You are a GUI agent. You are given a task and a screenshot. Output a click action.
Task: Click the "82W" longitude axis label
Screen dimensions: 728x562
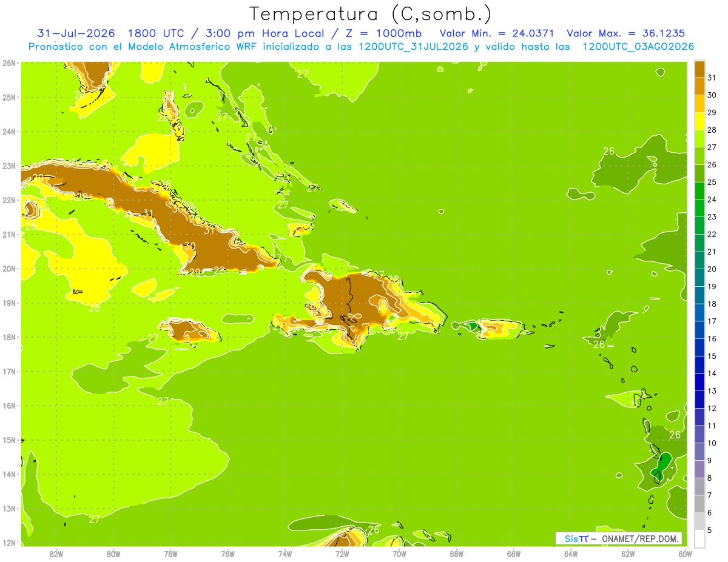coord(56,554)
